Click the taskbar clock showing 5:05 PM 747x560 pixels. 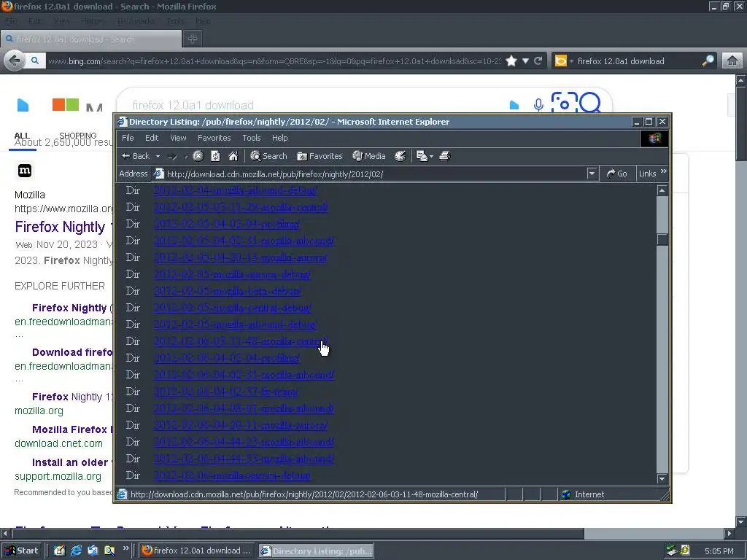click(x=719, y=551)
